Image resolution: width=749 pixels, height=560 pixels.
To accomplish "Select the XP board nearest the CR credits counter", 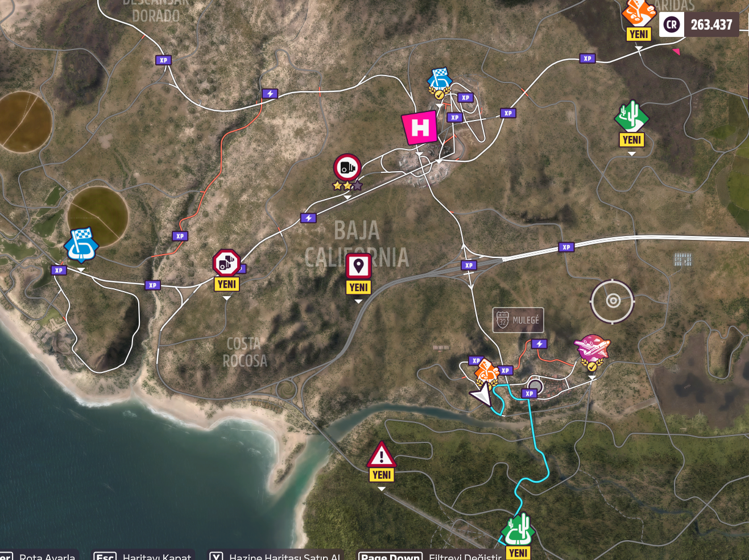I will pyautogui.click(x=587, y=58).
